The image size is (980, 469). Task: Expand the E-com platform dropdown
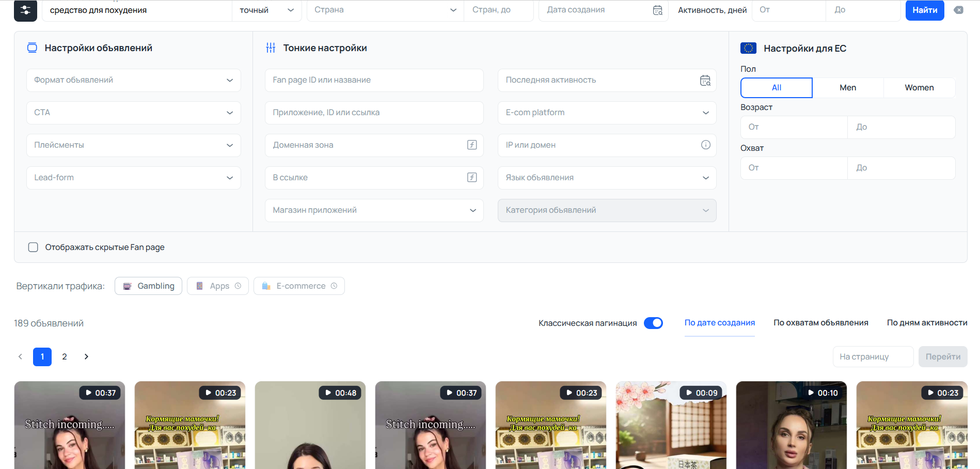[607, 113]
